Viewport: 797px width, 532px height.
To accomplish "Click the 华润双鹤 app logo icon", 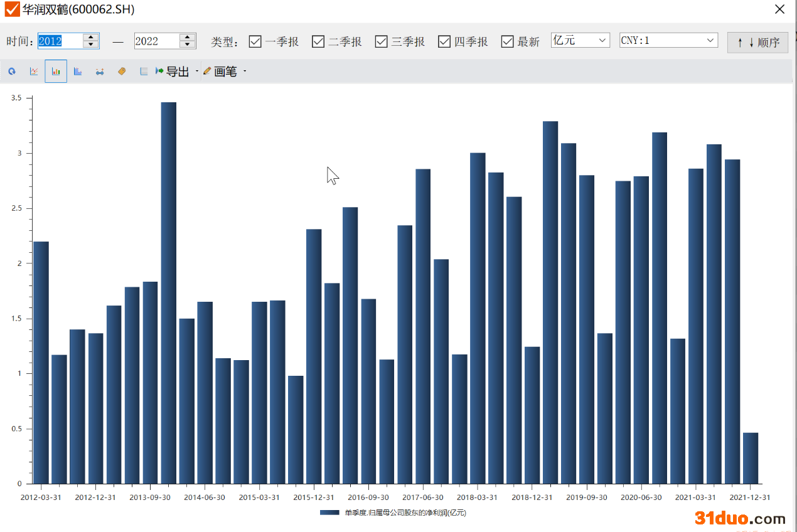I will coord(12,9).
